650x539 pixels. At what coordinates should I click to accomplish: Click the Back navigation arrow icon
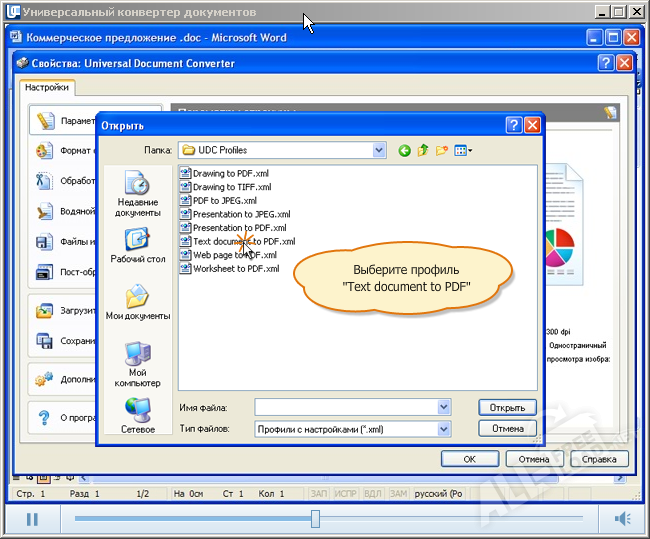[404, 151]
